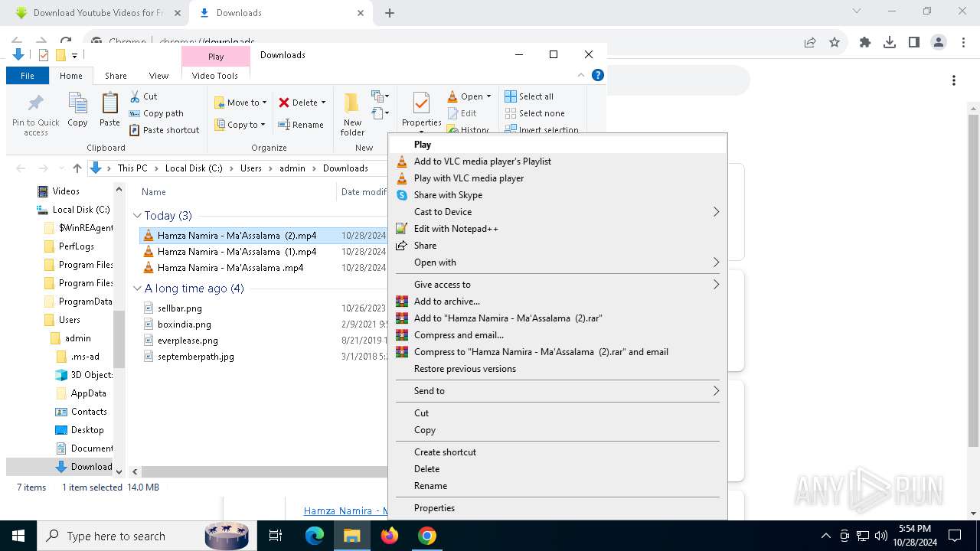Click Copy path in the Clipboard group
The width and height of the screenshot is (980, 551).
tap(156, 113)
